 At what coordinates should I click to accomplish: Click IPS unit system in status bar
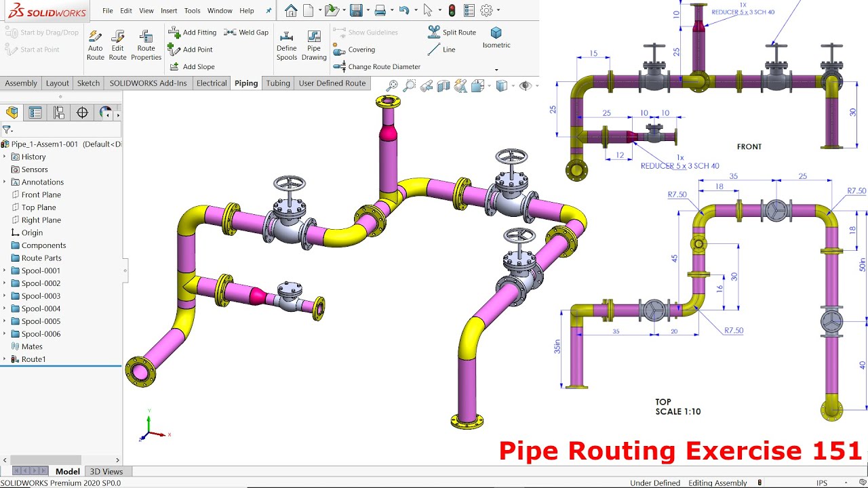click(822, 483)
